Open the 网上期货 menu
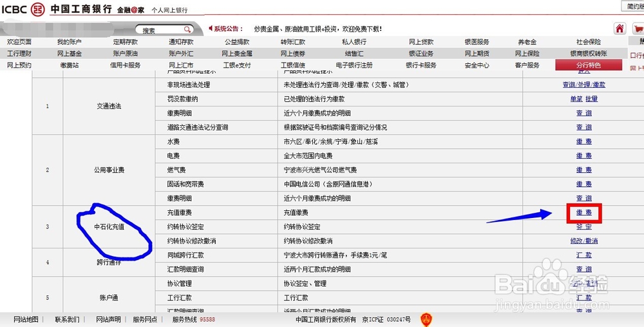 [477, 54]
